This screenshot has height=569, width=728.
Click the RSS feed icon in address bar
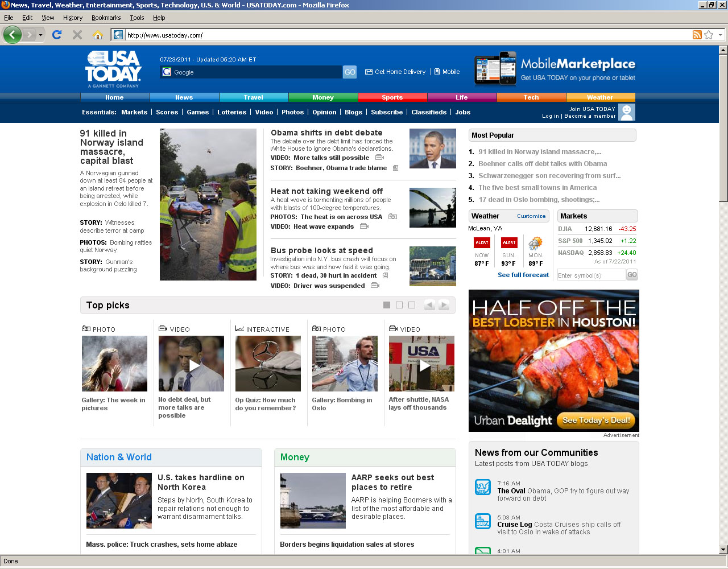(x=697, y=35)
